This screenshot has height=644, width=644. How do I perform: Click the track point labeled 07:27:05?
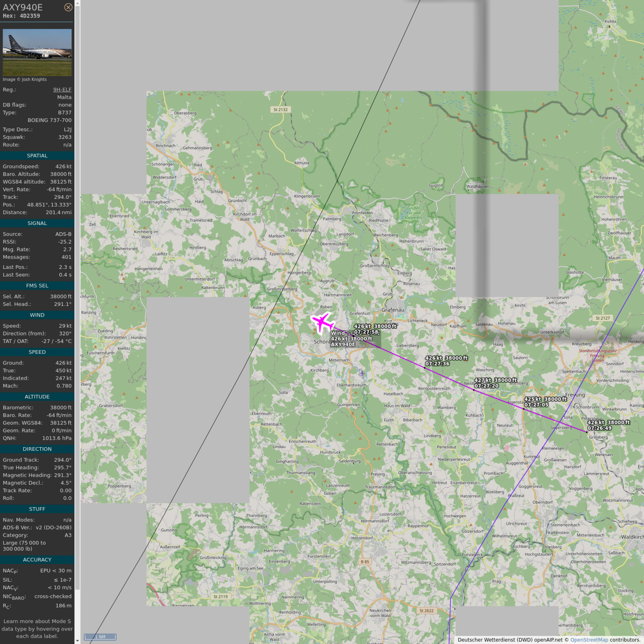pos(524,409)
